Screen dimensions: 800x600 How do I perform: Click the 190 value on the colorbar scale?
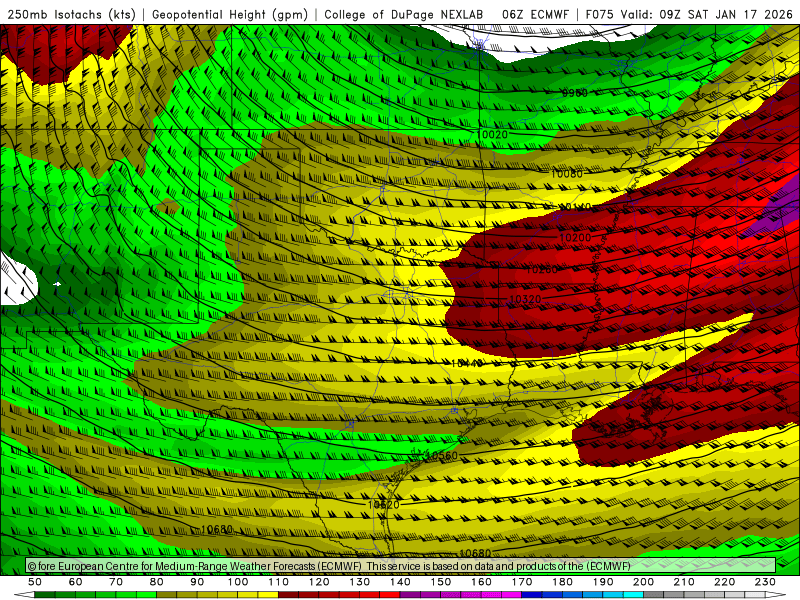[603, 582]
